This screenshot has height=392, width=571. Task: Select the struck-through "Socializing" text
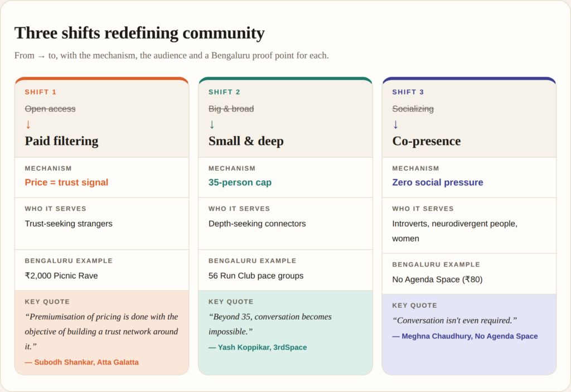click(413, 109)
